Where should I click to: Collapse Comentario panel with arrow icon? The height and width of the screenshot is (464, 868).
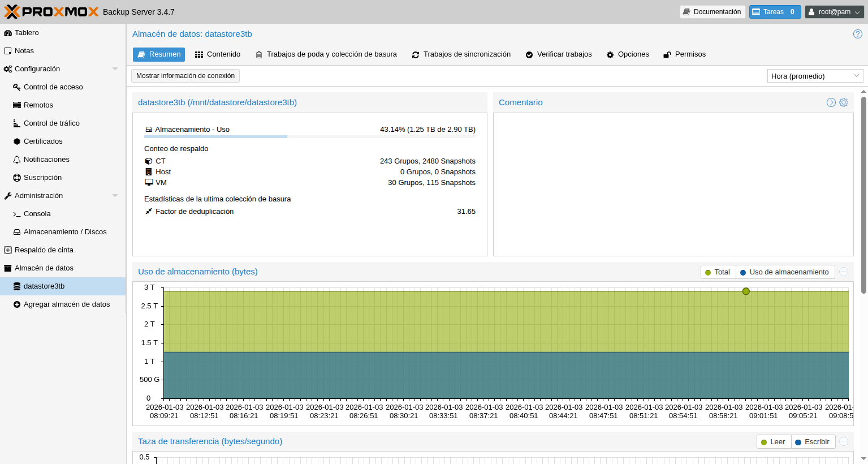tap(831, 102)
